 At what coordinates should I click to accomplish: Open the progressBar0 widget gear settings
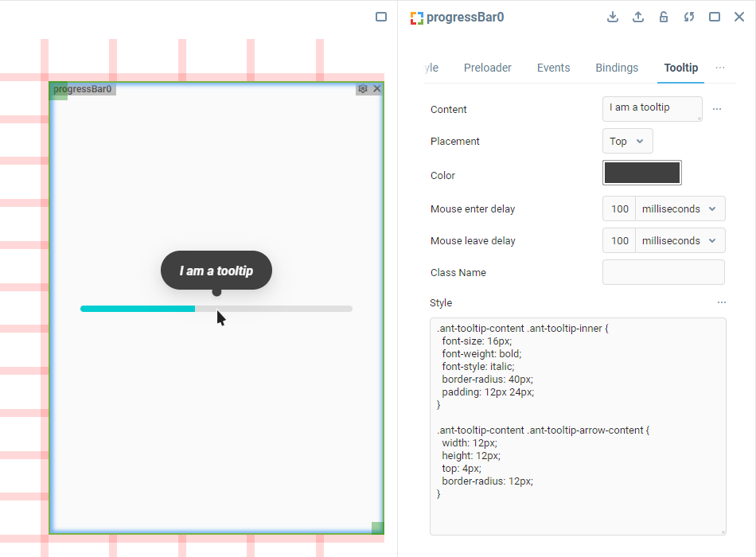[x=363, y=89]
